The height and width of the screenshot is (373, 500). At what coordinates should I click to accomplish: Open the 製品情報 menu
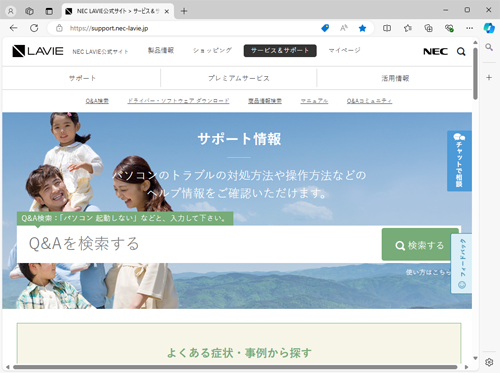161,50
